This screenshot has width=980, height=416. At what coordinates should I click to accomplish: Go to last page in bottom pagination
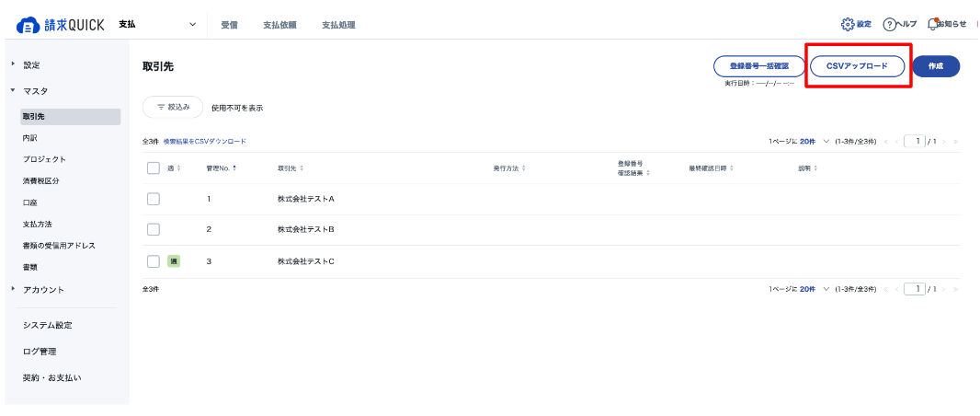(954, 289)
